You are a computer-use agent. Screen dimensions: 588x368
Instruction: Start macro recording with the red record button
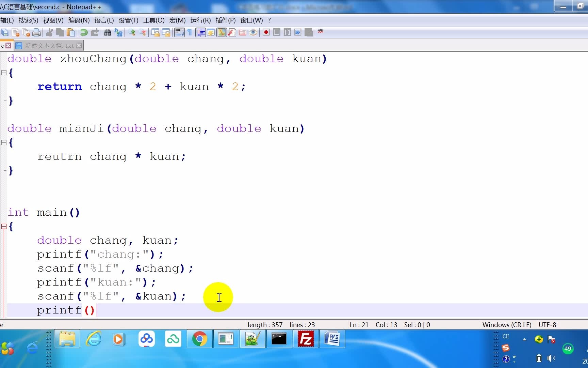[266, 32]
